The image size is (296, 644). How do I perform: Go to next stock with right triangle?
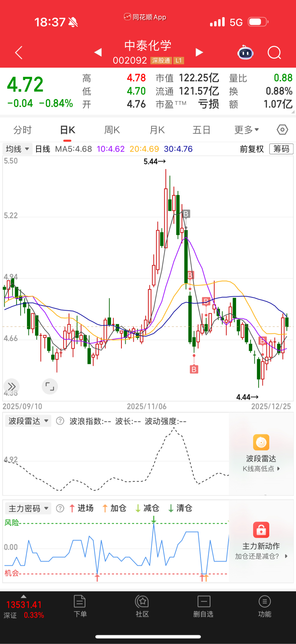[x=199, y=52]
